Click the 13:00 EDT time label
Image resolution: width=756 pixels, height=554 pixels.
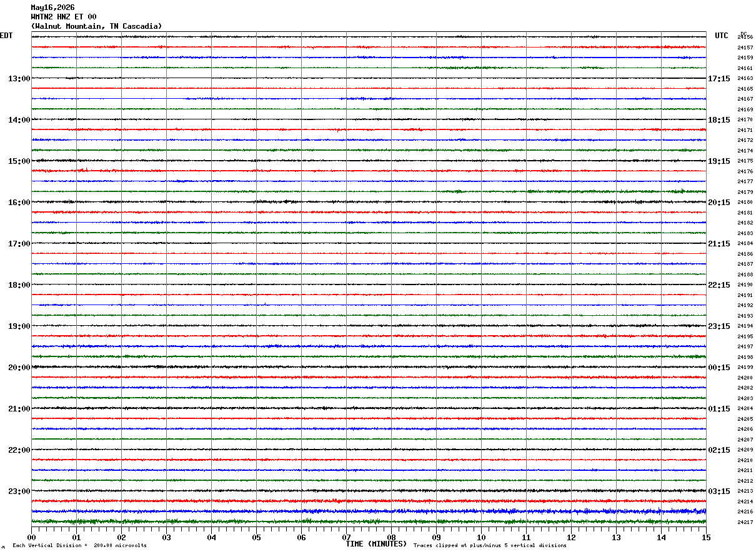point(19,79)
